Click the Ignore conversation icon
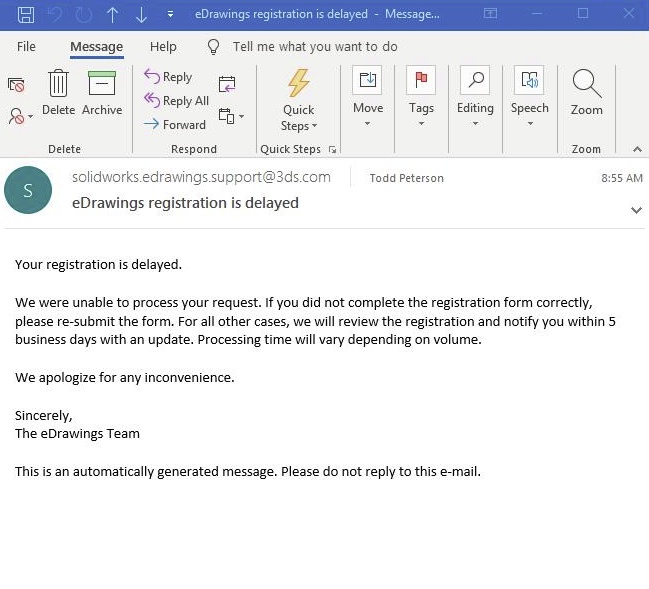Screen dimensions: 649x589 [x=16, y=85]
